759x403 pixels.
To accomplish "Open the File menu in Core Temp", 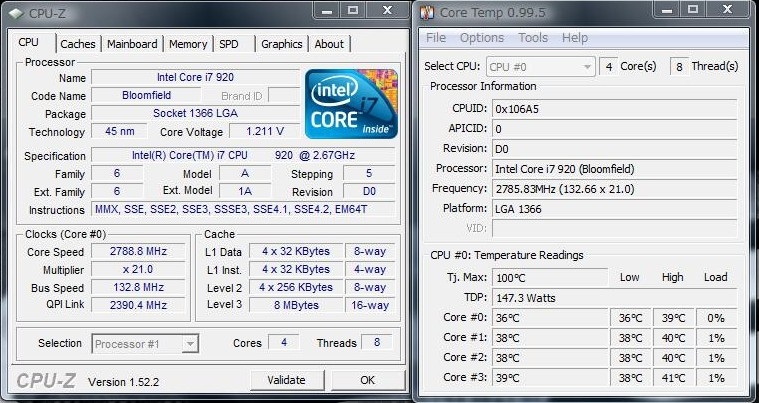I will pyautogui.click(x=436, y=38).
